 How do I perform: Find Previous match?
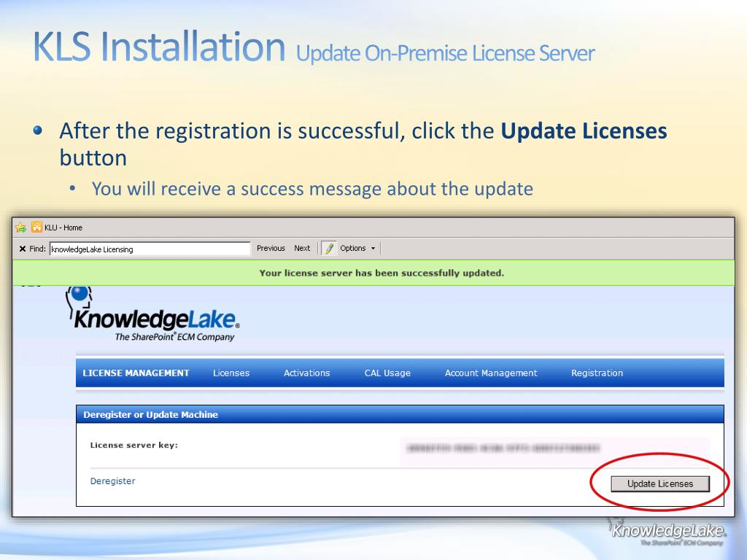tap(271, 248)
